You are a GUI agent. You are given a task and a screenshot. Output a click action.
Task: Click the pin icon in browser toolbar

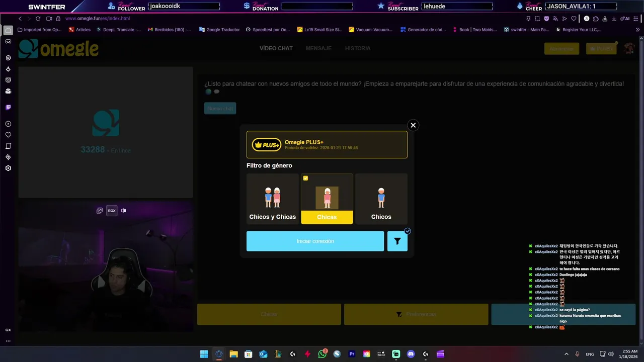pos(528,19)
